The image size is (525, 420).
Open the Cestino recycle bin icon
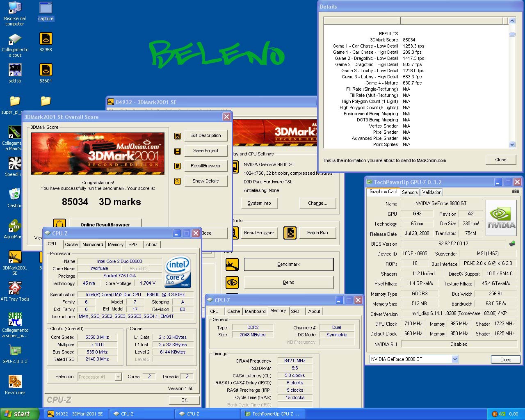[14, 198]
